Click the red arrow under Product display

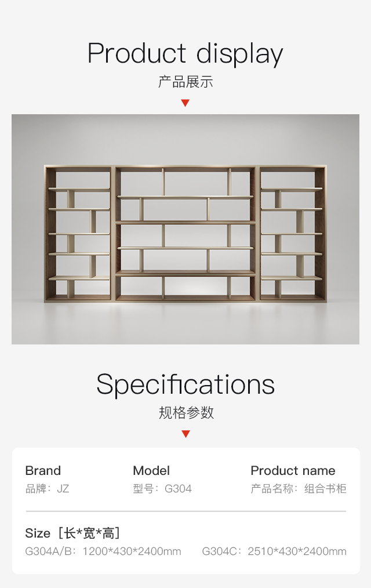(185, 103)
